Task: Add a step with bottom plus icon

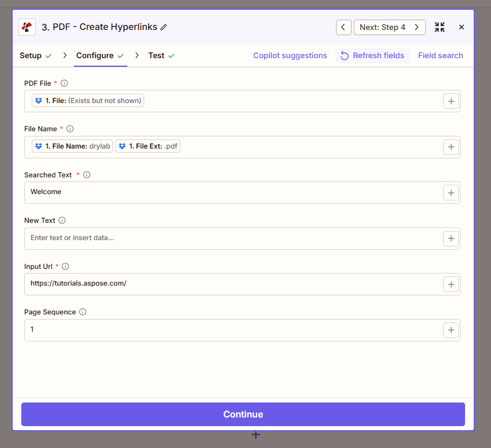Action: coord(256,435)
